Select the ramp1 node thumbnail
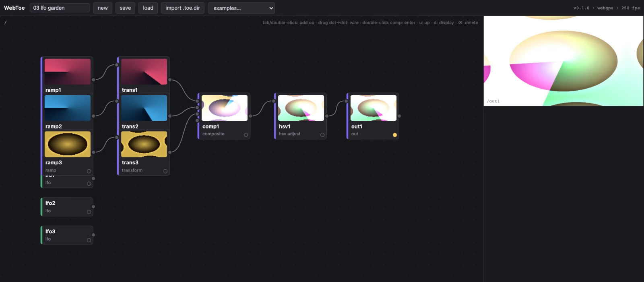The image size is (644, 282). pyautogui.click(x=68, y=72)
